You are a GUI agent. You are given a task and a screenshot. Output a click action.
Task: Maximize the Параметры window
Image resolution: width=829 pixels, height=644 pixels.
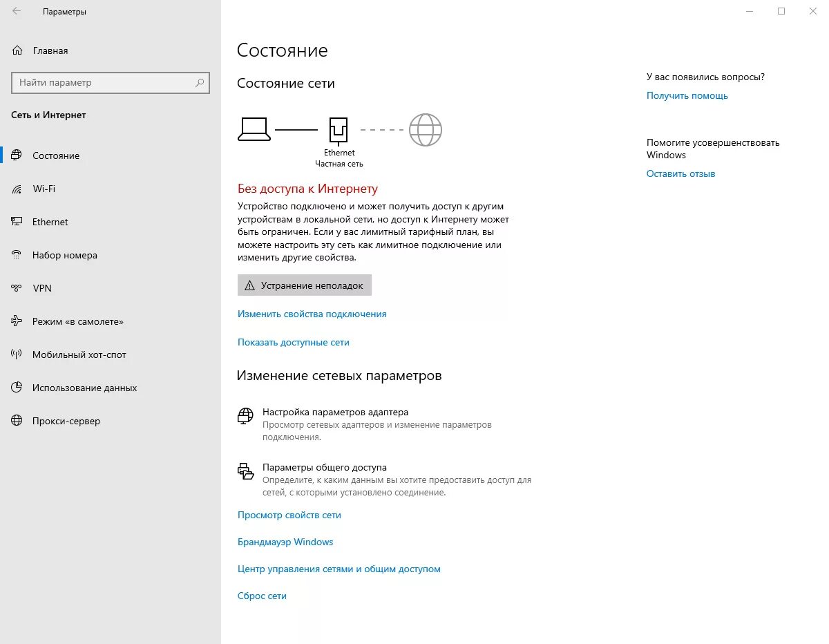pyautogui.click(x=781, y=11)
